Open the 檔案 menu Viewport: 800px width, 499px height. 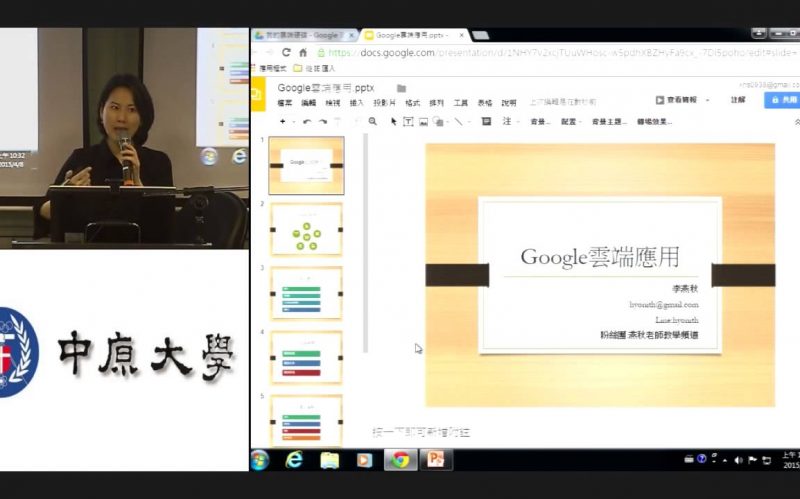point(285,103)
